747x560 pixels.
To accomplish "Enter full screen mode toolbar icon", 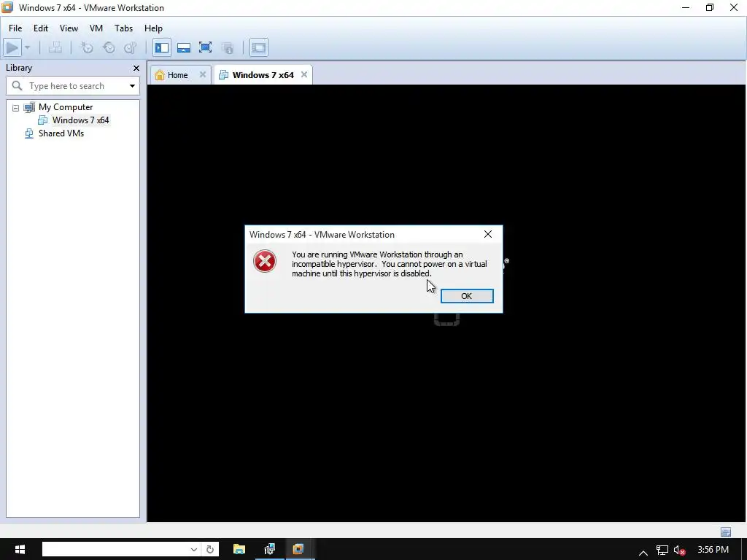I will (x=205, y=47).
